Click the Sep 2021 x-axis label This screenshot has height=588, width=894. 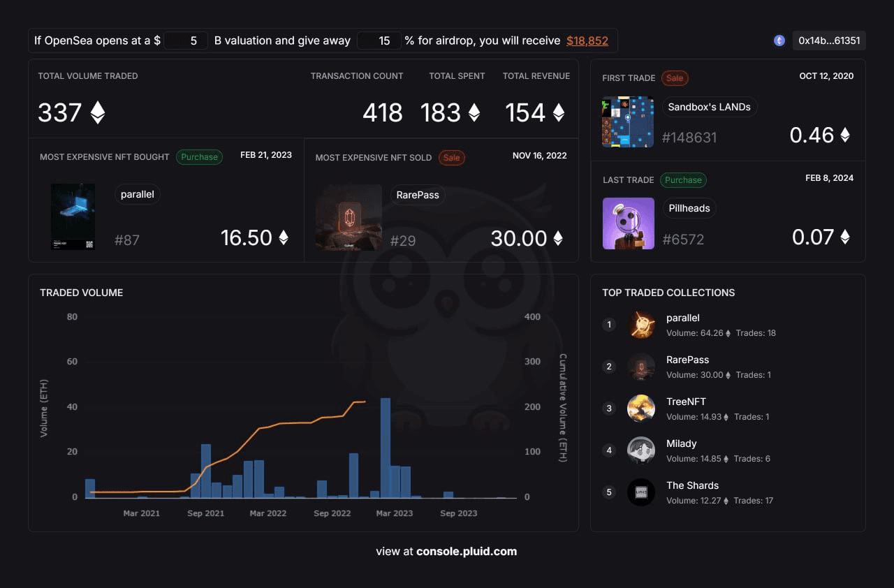click(205, 513)
